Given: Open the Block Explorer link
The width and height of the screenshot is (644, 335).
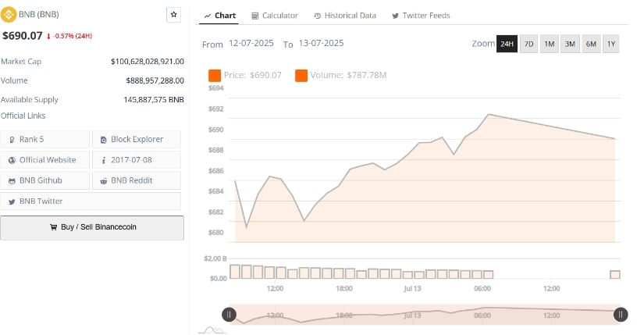Looking at the screenshot, I should (137, 139).
